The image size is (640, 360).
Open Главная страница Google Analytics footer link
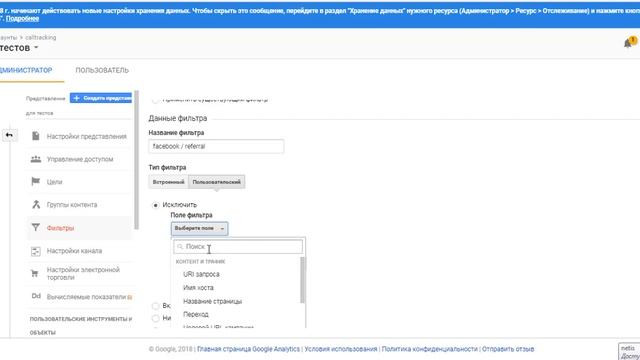click(x=248, y=349)
